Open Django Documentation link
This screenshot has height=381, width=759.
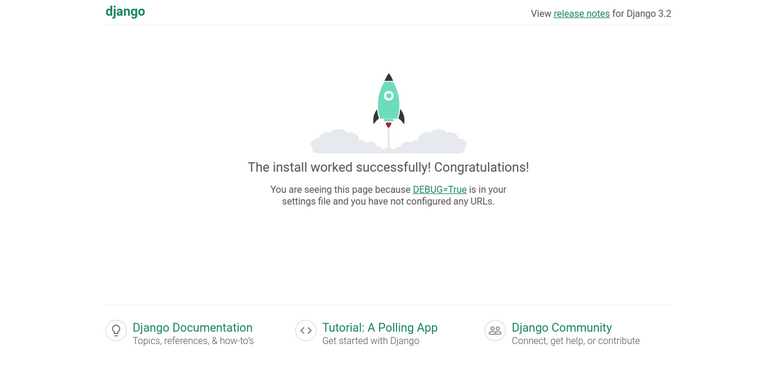(x=193, y=328)
